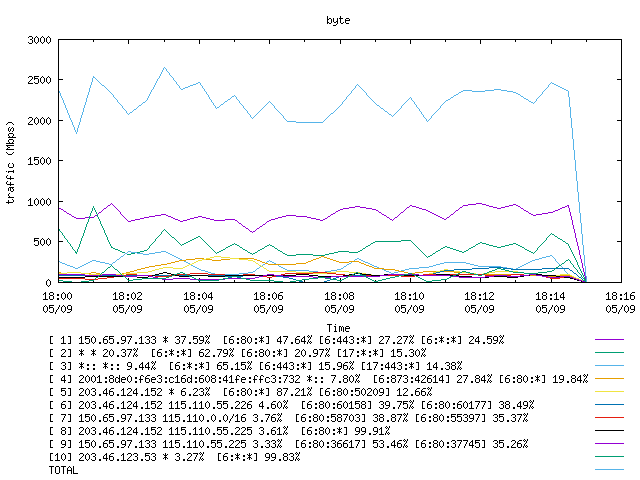Click the y-axis value 2000
640x480 pixels.
40,121
